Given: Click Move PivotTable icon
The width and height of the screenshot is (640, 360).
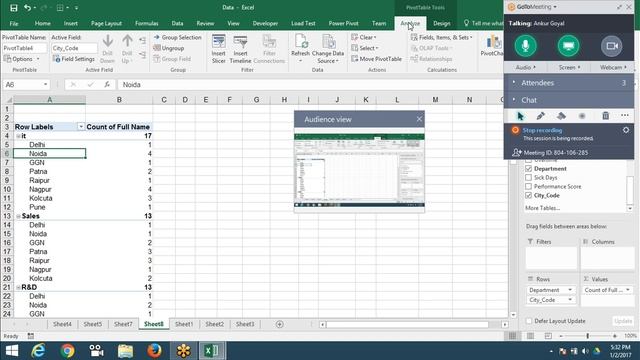Looking at the screenshot, I should (354, 59).
